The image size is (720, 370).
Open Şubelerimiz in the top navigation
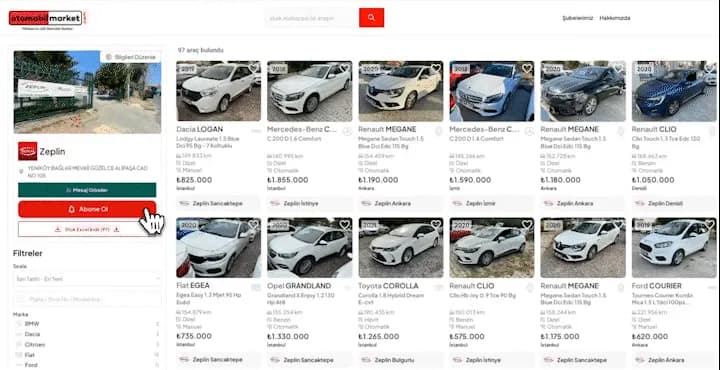(578, 18)
